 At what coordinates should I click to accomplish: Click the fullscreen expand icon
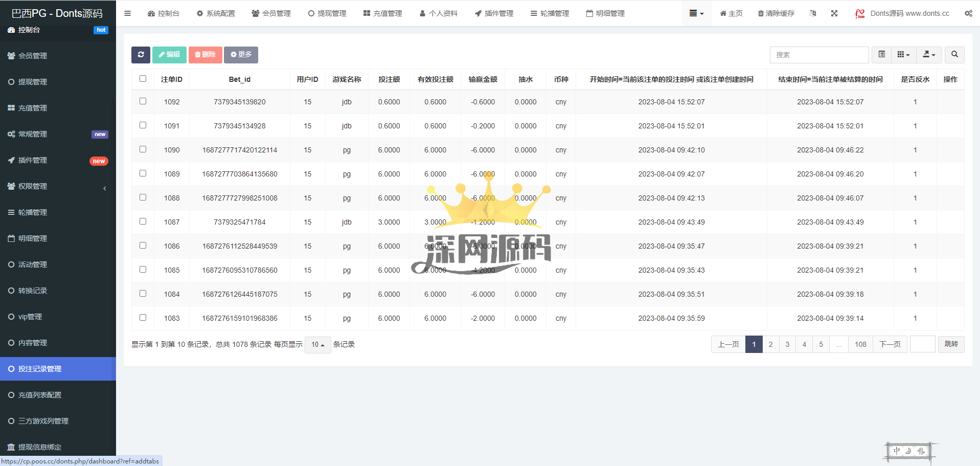pyautogui.click(x=834, y=13)
